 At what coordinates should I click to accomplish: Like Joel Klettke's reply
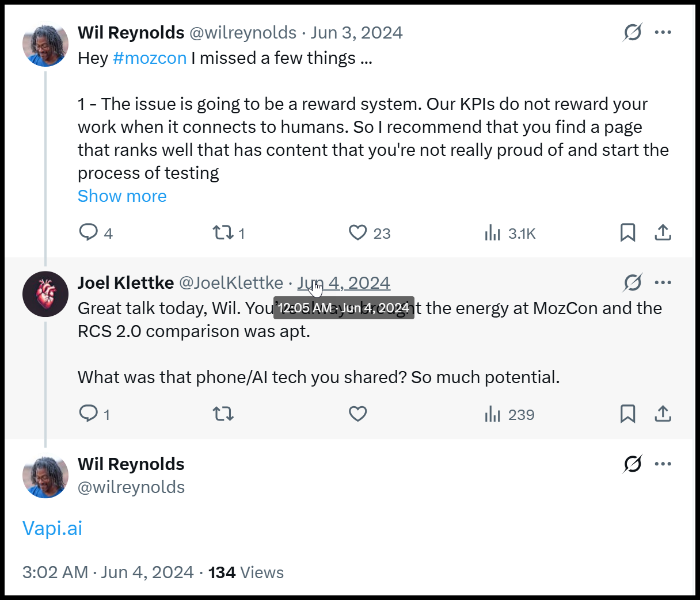coord(357,414)
